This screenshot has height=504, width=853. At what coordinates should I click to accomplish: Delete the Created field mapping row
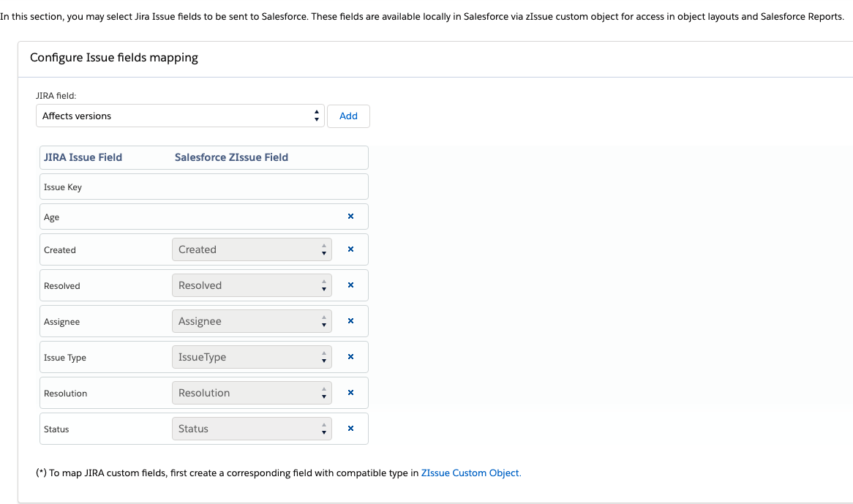pos(350,249)
